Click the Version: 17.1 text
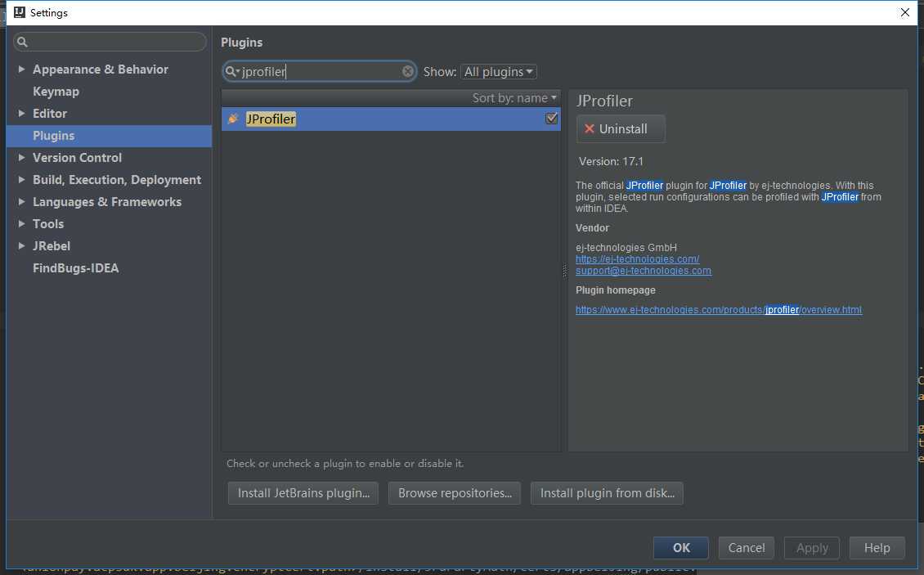Viewport: 924px width, 575px height. (611, 162)
